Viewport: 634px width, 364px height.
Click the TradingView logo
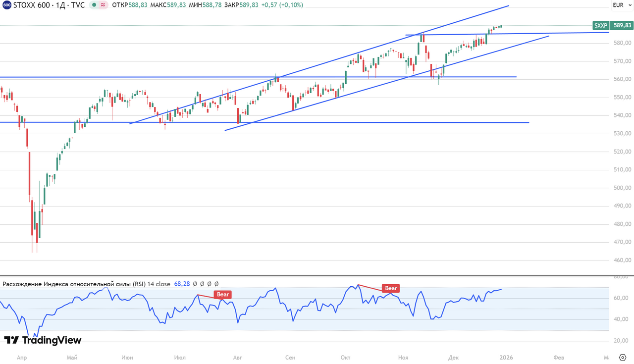43,340
